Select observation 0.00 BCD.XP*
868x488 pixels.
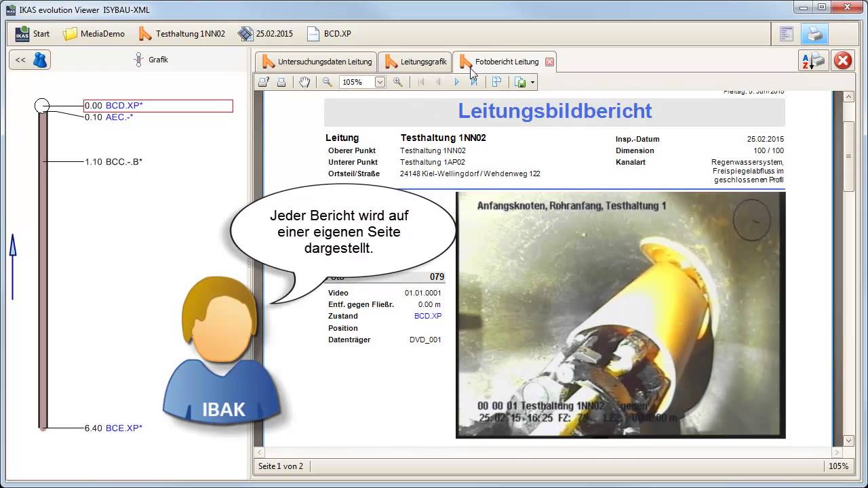tap(158, 106)
